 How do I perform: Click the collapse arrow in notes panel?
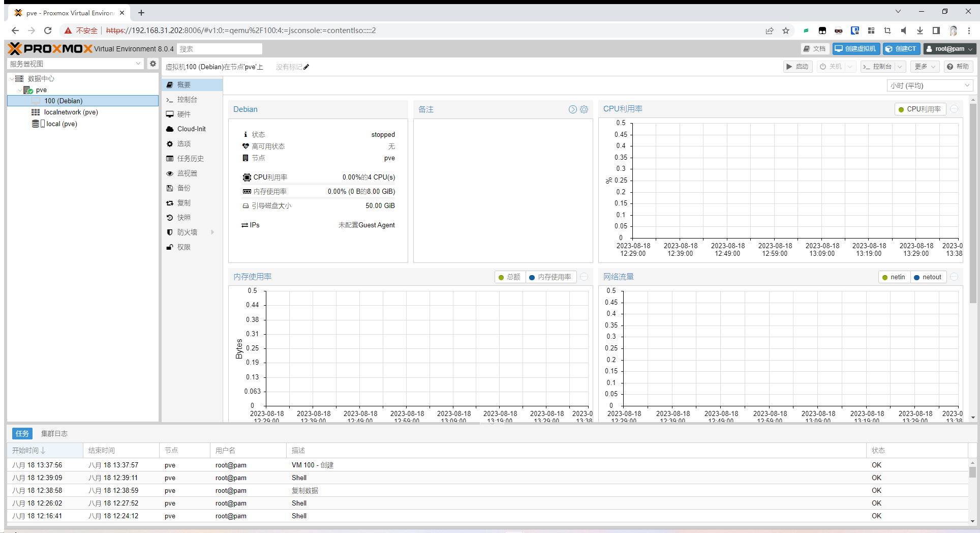572,109
